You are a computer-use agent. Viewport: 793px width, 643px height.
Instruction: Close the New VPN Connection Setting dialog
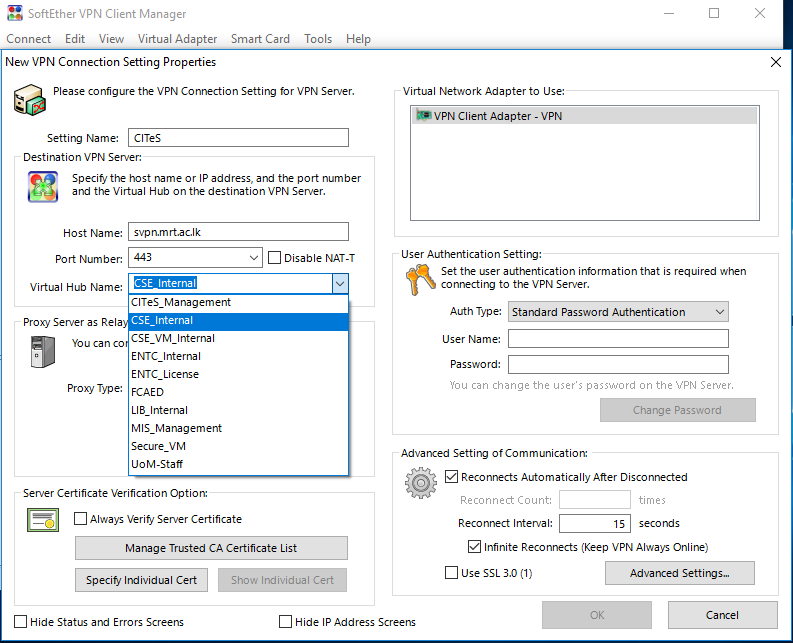click(775, 62)
